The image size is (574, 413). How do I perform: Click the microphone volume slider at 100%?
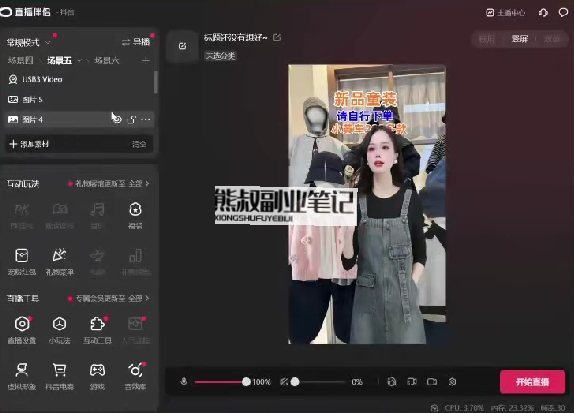(220, 382)
